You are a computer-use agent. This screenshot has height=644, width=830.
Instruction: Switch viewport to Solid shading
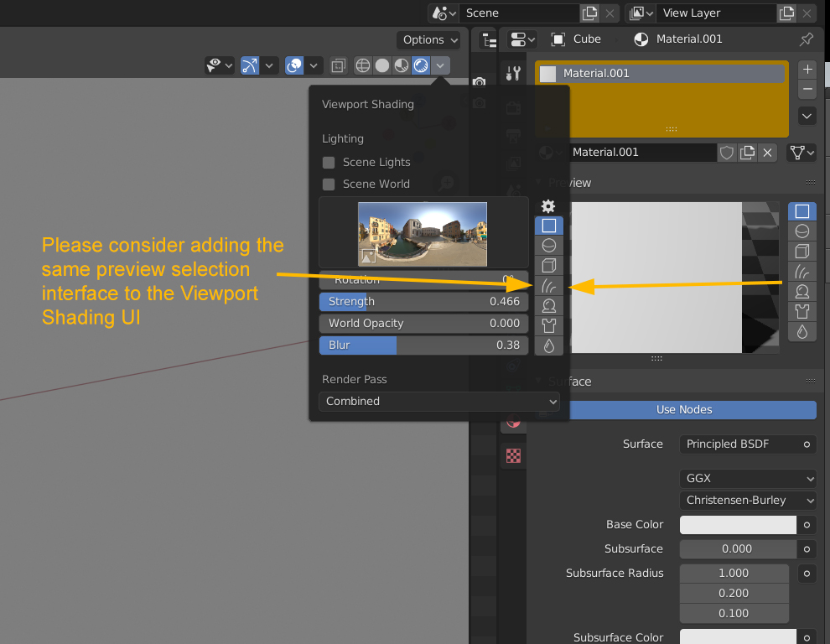pos(382,65)
